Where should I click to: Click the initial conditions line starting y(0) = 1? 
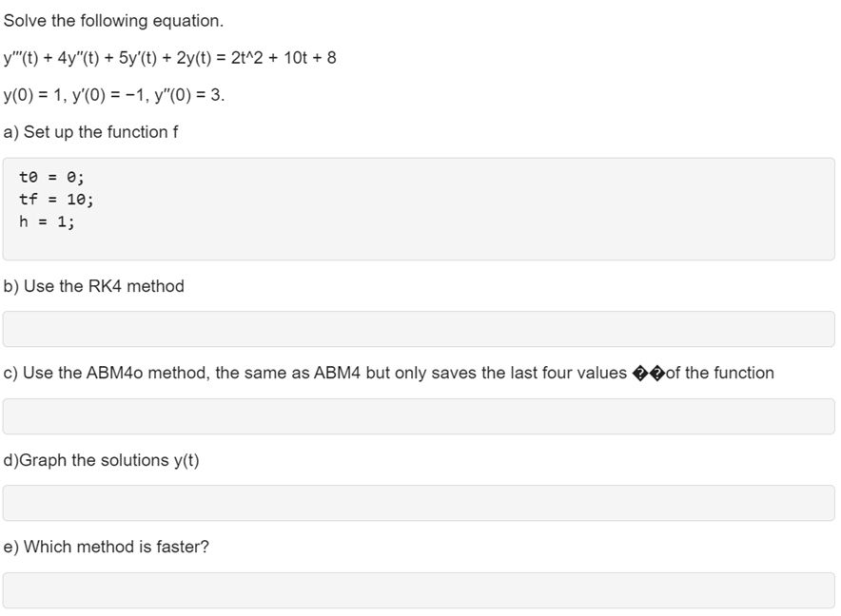tap(114, 95)
